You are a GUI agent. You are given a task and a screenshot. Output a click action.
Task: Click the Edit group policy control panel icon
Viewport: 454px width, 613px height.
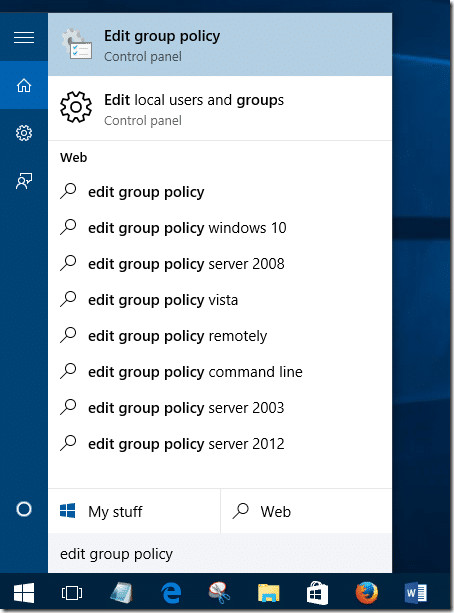[x=77, y=45]
